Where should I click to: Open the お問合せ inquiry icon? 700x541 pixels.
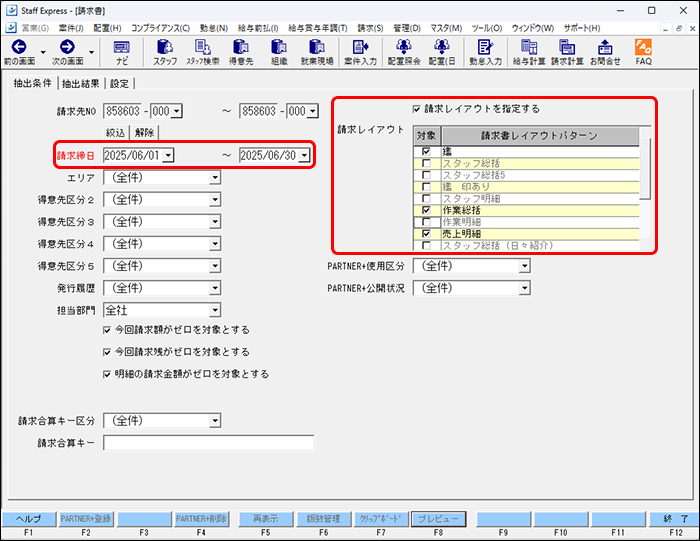pyautogui.click(x=605, y=52)
